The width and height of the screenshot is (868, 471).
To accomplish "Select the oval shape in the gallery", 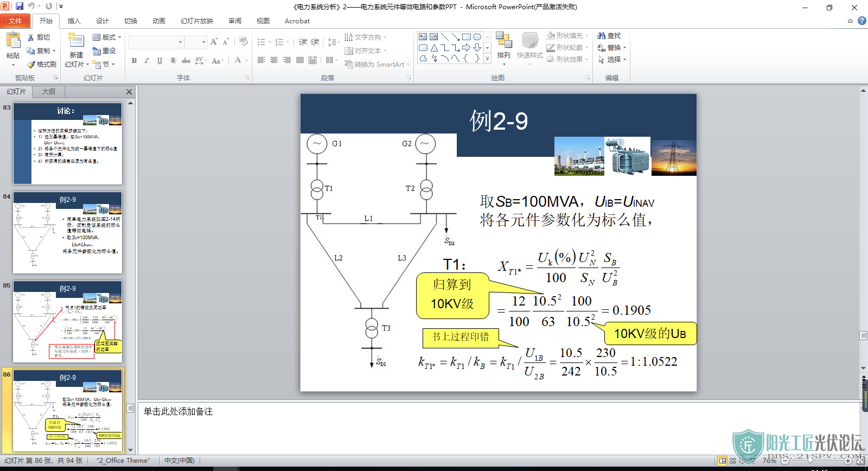I will (477, 37).
